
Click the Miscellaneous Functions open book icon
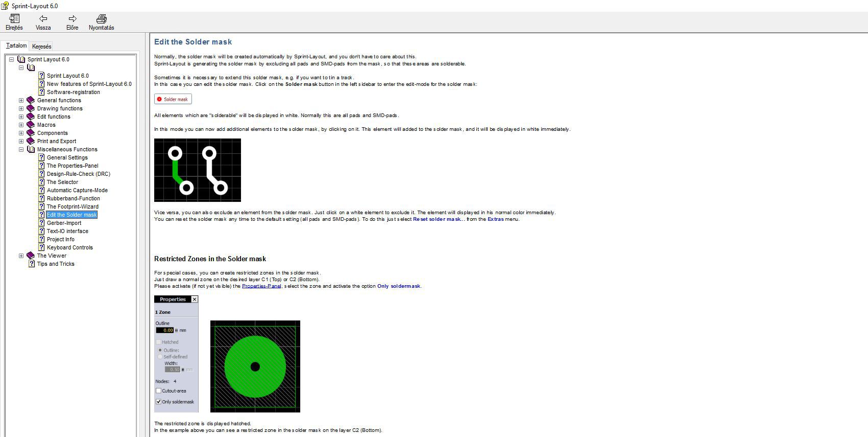[x=31, y=149]
